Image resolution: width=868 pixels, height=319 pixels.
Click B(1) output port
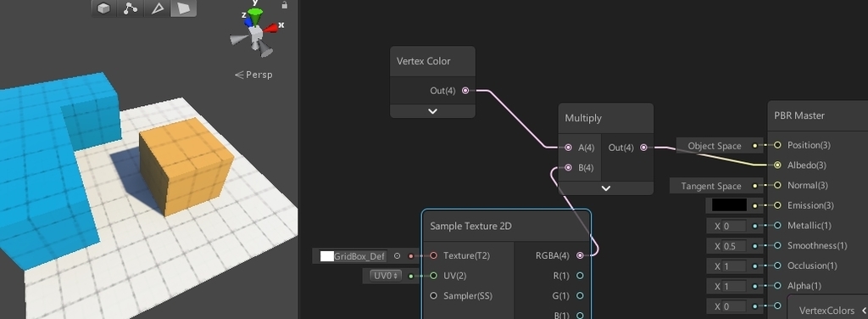tap(580, 316)
